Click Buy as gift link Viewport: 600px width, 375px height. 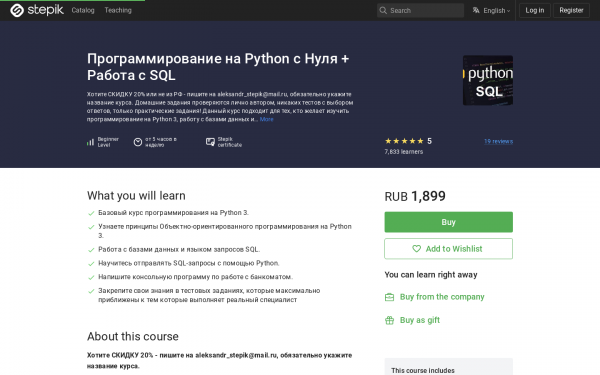point(420,320)
